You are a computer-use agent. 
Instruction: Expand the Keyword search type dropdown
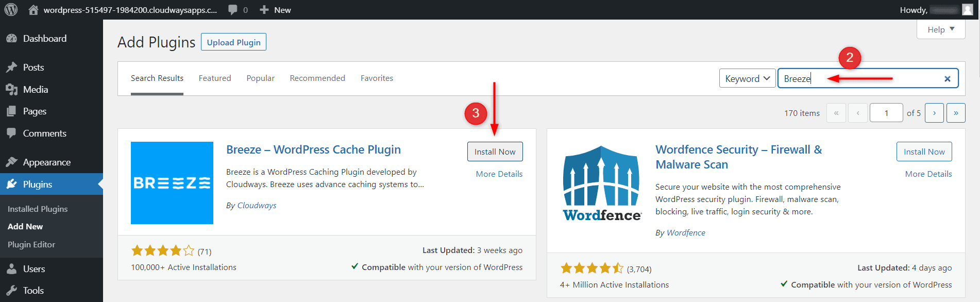click(747, 78)
